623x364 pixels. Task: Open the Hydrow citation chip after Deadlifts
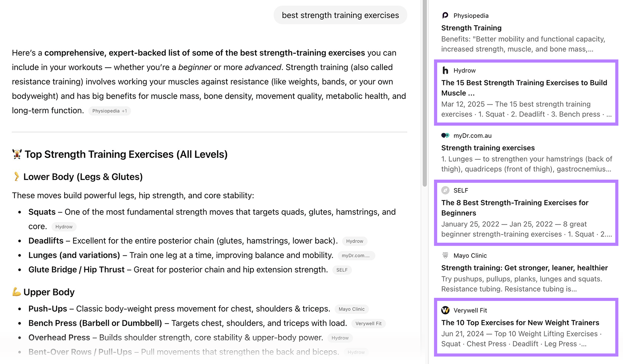(354, 241)
